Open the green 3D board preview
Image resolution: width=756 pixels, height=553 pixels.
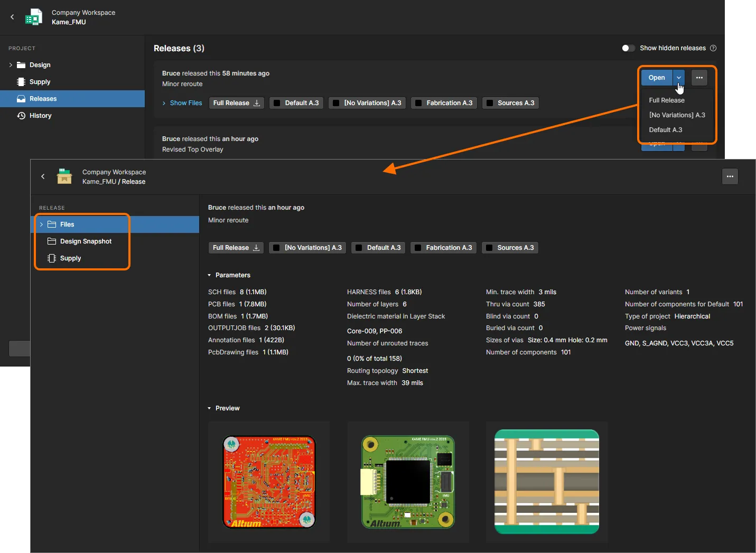pos(408,482)
